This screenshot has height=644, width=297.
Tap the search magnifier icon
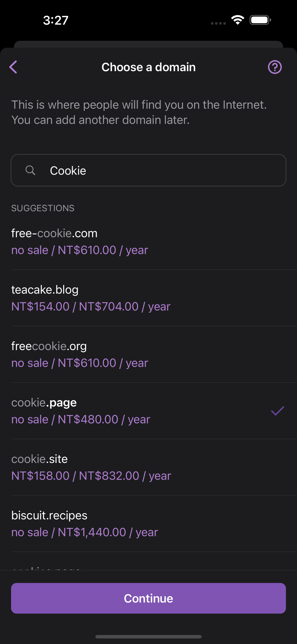(x=30, y=170)
